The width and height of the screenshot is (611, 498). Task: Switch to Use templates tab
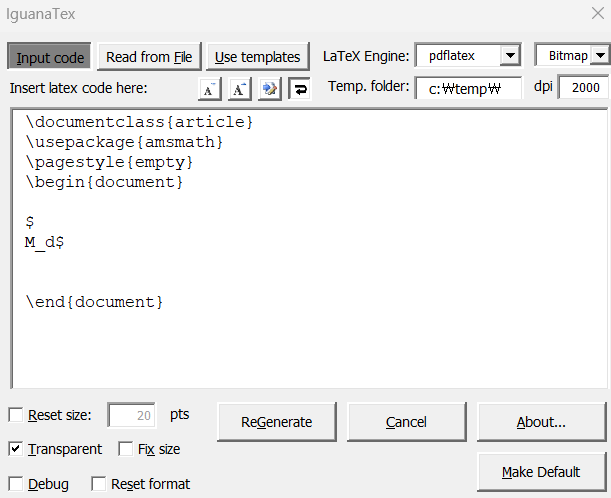(x=258, y=57)
